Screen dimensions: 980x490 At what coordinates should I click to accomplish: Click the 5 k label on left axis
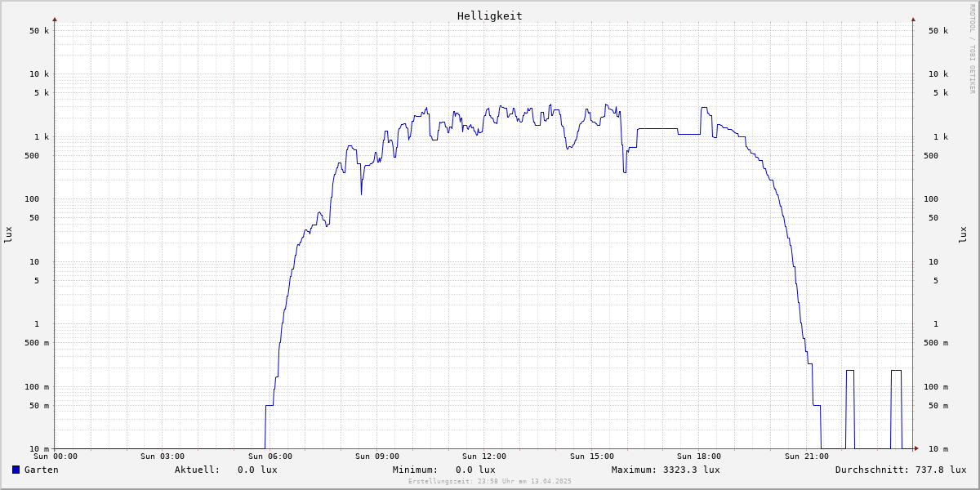point(42,93)
